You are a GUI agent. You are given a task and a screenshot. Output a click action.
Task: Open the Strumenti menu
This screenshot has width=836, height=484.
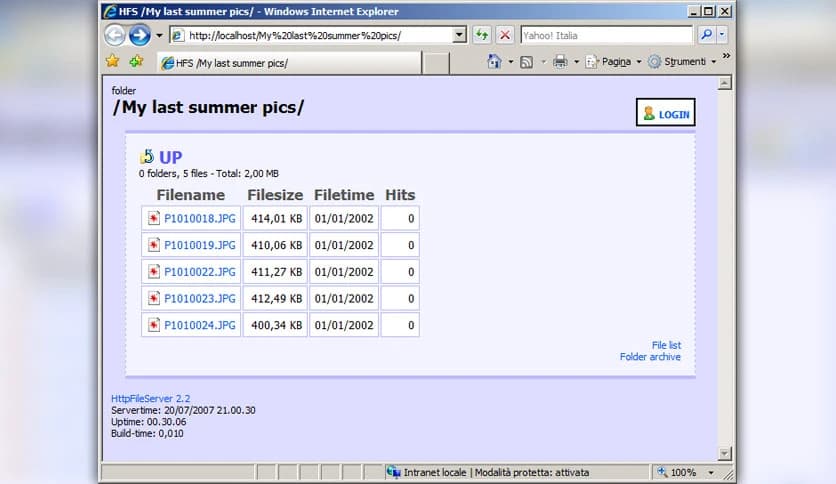pos(681,62)
